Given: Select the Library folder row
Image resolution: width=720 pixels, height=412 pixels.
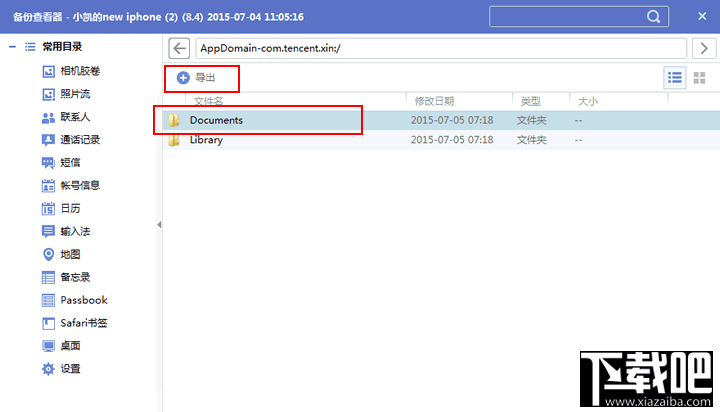Looking at the screenshot, I should click(x=441, y=140).
